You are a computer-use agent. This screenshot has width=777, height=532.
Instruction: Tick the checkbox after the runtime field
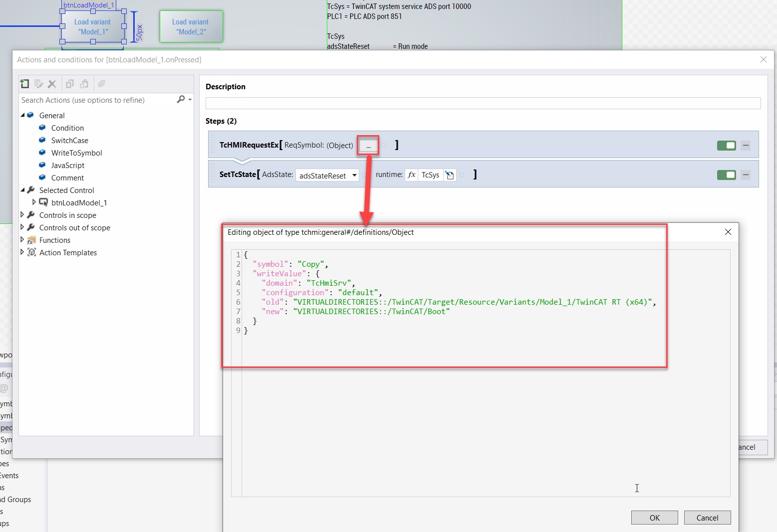pyautogui.click(x=462, y=175)
